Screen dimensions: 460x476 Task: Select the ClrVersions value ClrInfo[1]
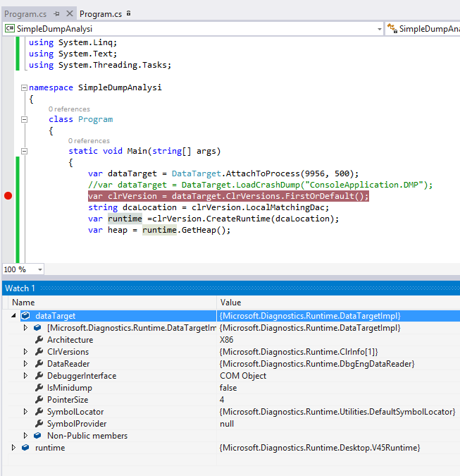[299, 352]
